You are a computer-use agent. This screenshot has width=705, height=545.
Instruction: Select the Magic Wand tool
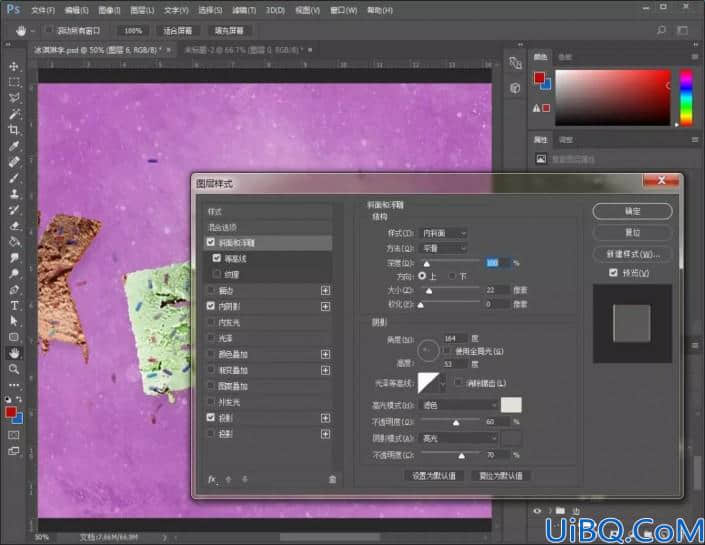(14, 114)
